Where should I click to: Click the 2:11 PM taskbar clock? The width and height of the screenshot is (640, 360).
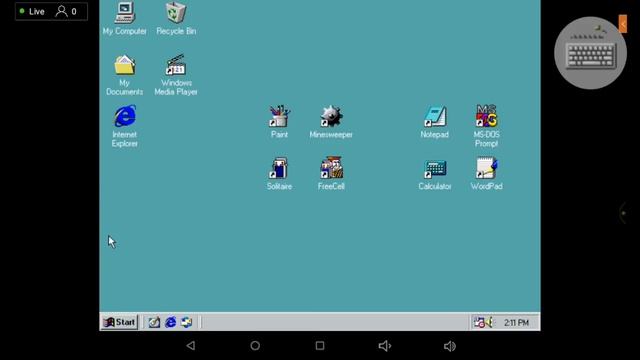pos(516,323)
